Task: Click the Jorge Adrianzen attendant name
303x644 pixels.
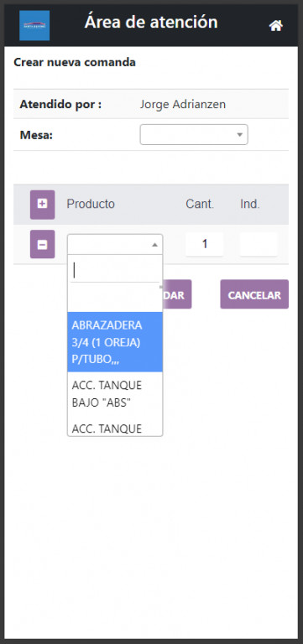Action: point(182,104)
